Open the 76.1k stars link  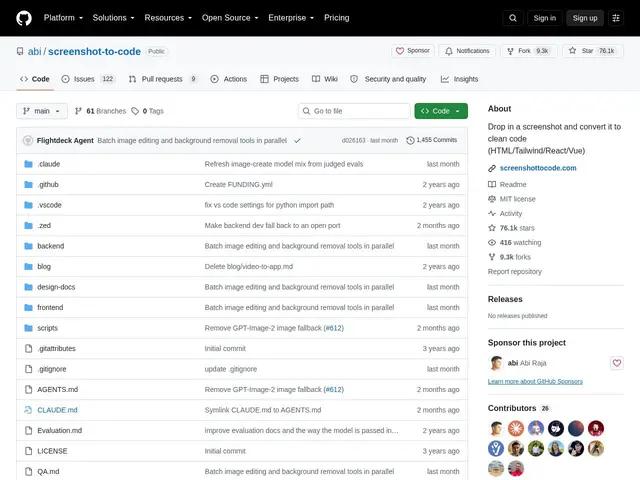click(x=511, y=228)
